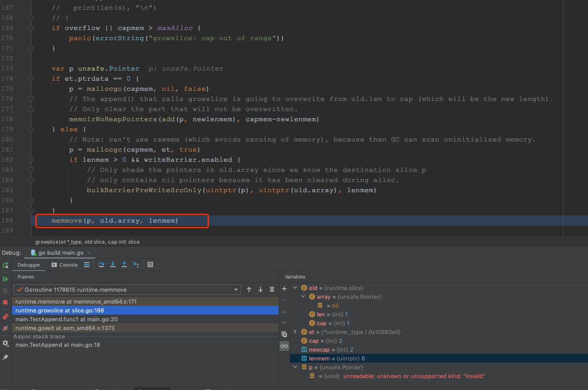Click the Frames panel header
The height and width of the screenshot is (390, 588).
(26, 277)
